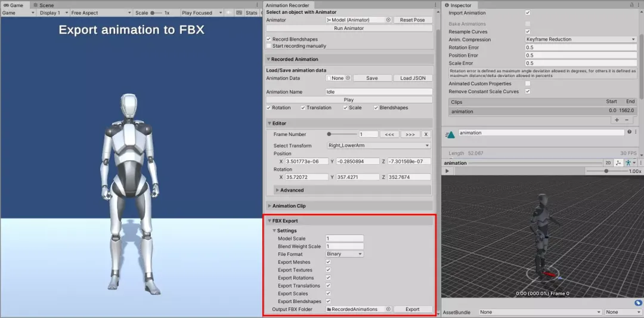Open the animation clip three-dot settings menu
The image size is (644, 318).
(636, 132)
